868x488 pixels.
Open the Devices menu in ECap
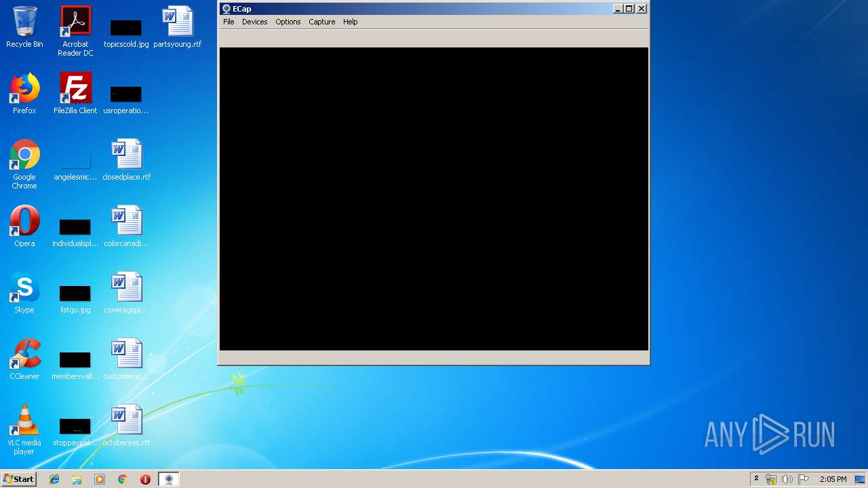254,22
